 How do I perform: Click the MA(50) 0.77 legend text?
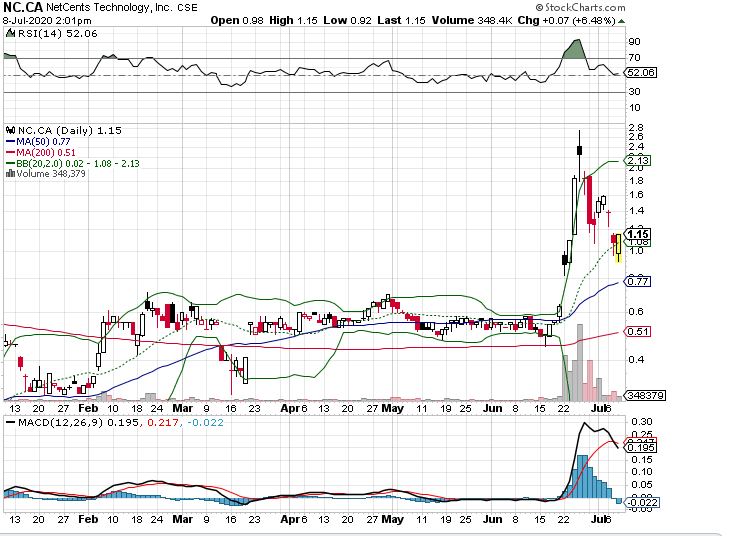(43, 142)
